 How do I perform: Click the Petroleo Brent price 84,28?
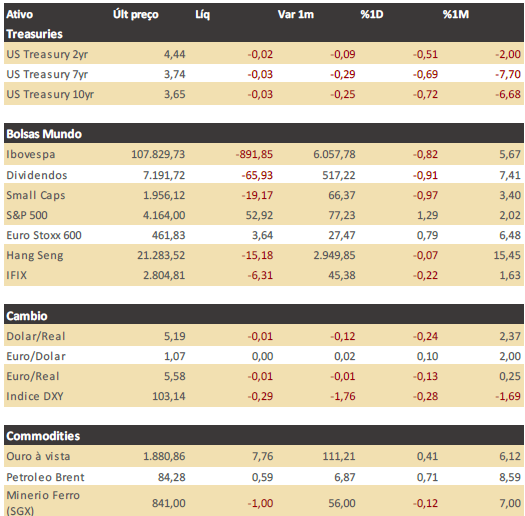(171, 477)
